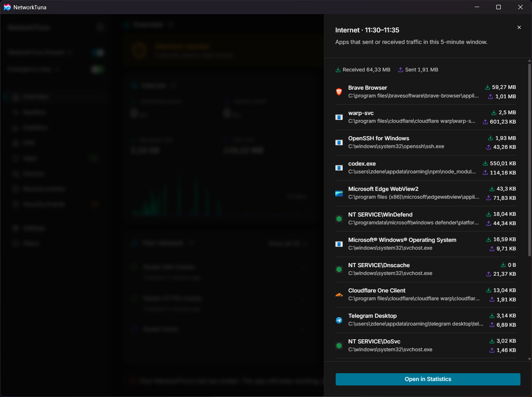Click the ssh.exe path under OpenSSH

tap(396, 146)
